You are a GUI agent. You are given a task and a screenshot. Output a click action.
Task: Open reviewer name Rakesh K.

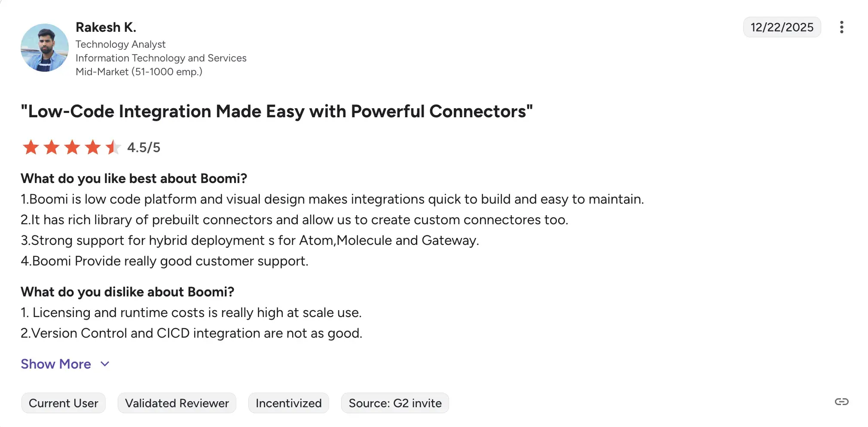pyautogui.click(x=106, y=27)
